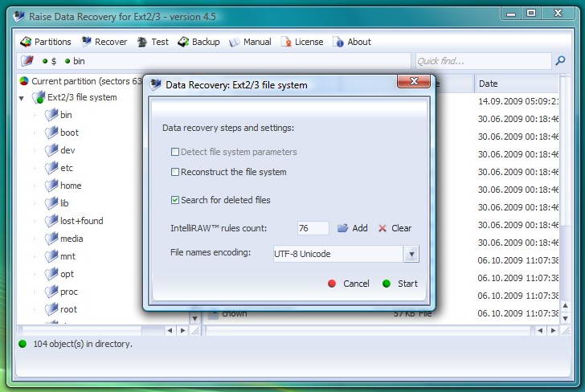The height and width of the screenshot is (392, 585).
Task: Click the tree's horizontal scrollbar track
Action: click(93, 330)
